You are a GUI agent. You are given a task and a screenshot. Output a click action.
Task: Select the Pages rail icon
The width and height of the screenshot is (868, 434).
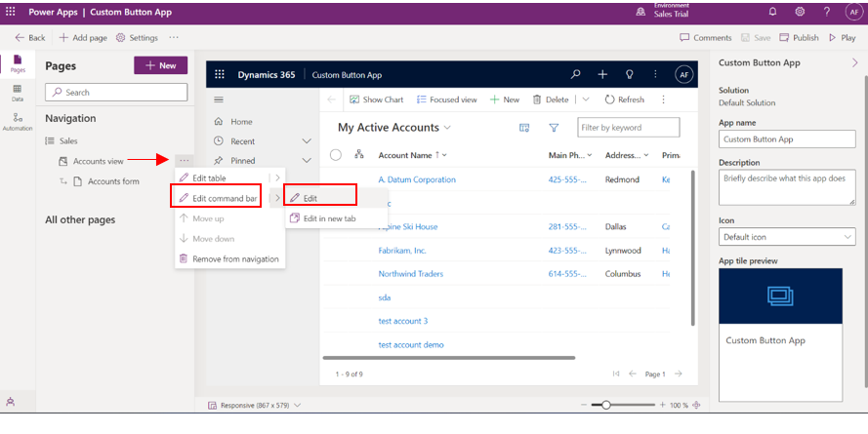coord(18,63)
